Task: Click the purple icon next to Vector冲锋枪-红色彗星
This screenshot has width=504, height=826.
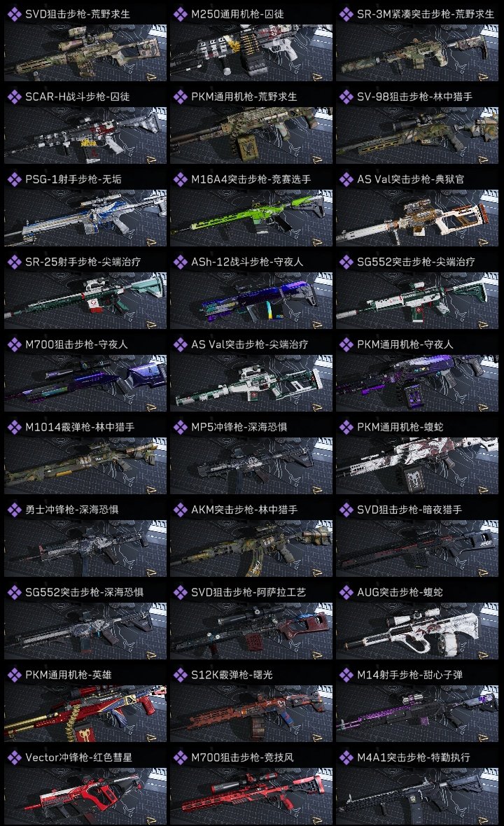Action: [14, 757]
